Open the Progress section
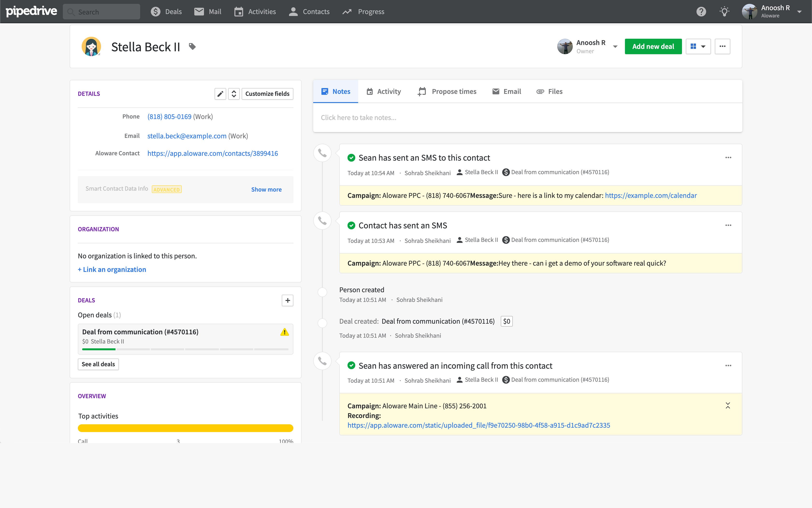 point(363,12)
